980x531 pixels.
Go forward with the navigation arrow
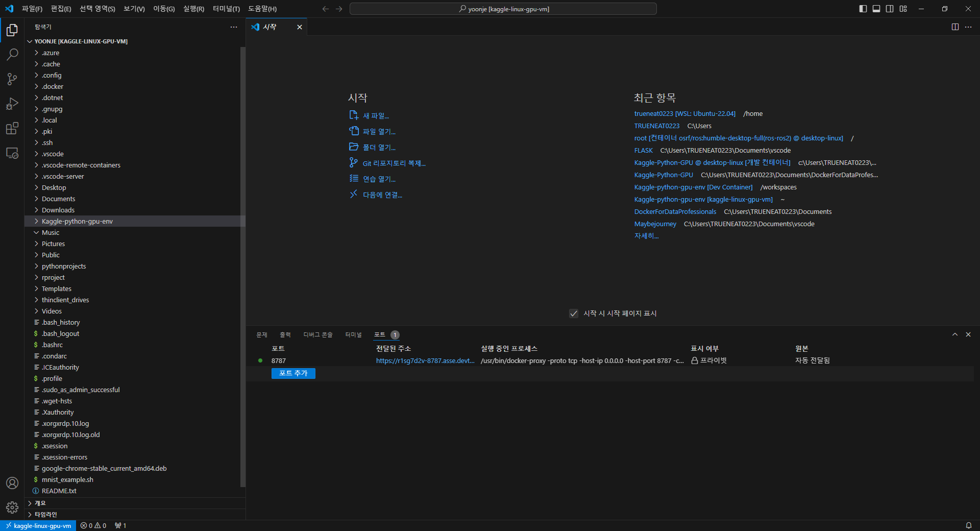pyautogui.click(x=339, y=9)
